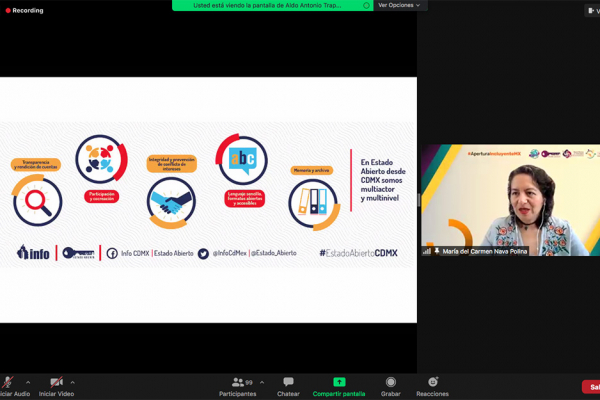Click the @Estado_Abierto handle text
Image resolution: width=600 pixels, height=400 pixels.
tap(274, 253)
